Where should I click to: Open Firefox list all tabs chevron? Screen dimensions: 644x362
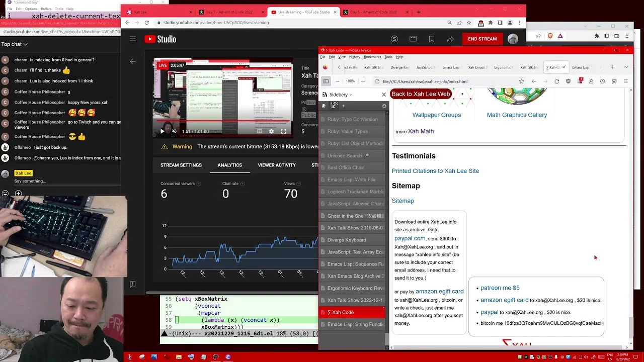626,67
